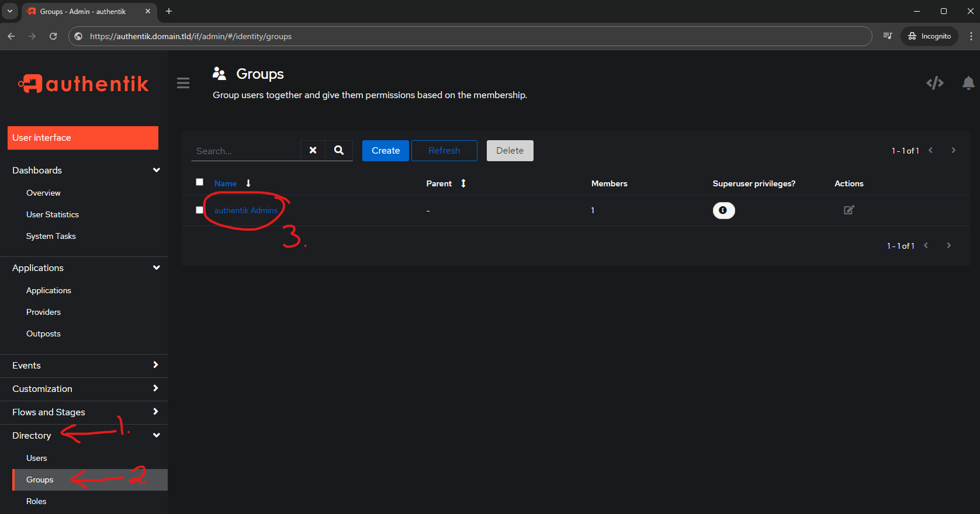This screenshot has width=980, height=514.
Task: Go to previous page in top pagination
Action: [931, 150]
